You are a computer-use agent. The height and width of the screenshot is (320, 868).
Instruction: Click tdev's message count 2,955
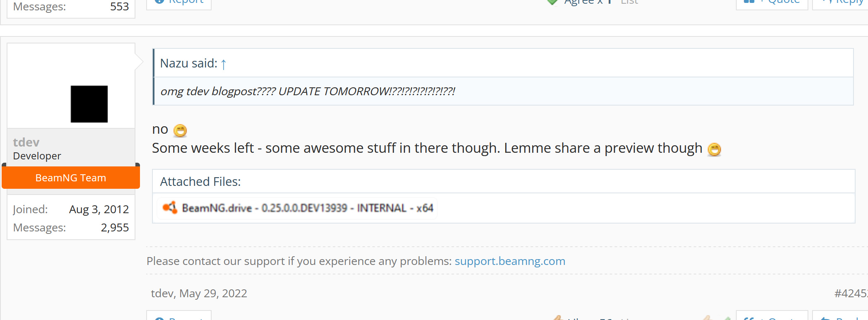(x=115, y=228)
